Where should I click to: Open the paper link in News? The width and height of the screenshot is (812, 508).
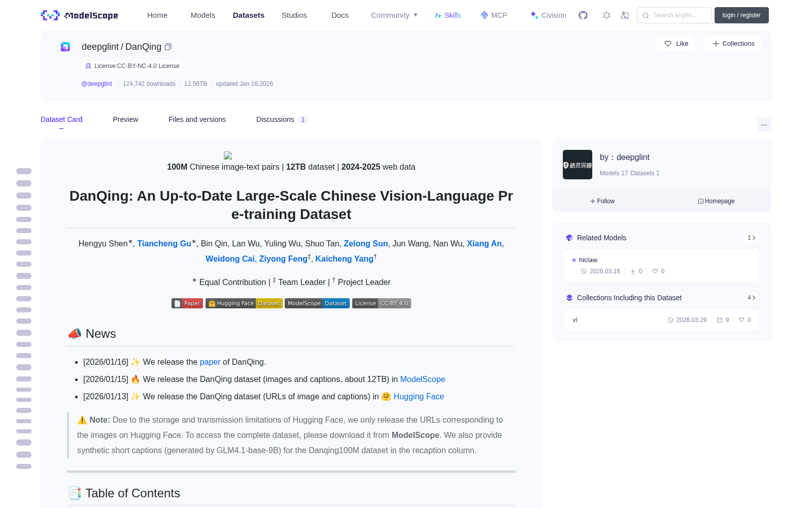[x=210, y=362]
